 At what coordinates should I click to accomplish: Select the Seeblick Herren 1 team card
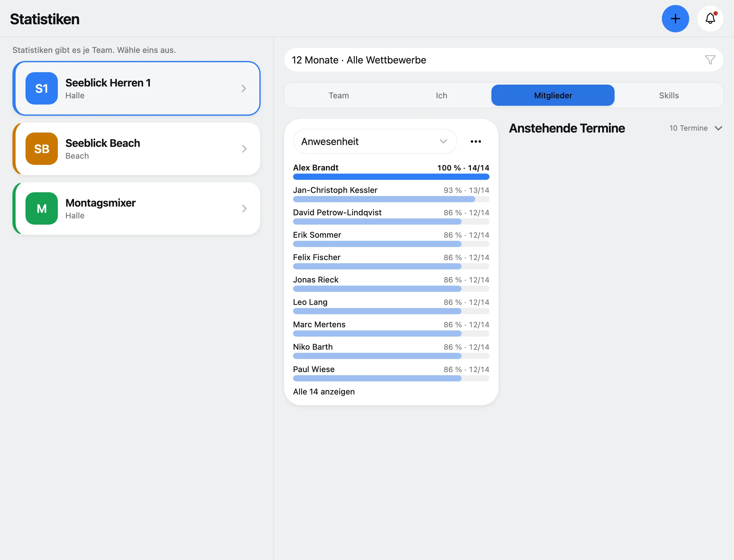click(136, 88)
